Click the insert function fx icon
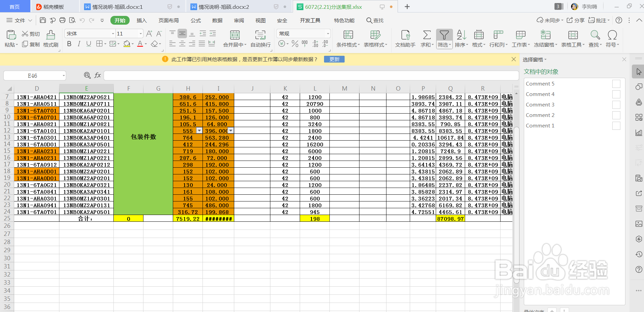Screen dimensions: 644x312 point(98,75)
